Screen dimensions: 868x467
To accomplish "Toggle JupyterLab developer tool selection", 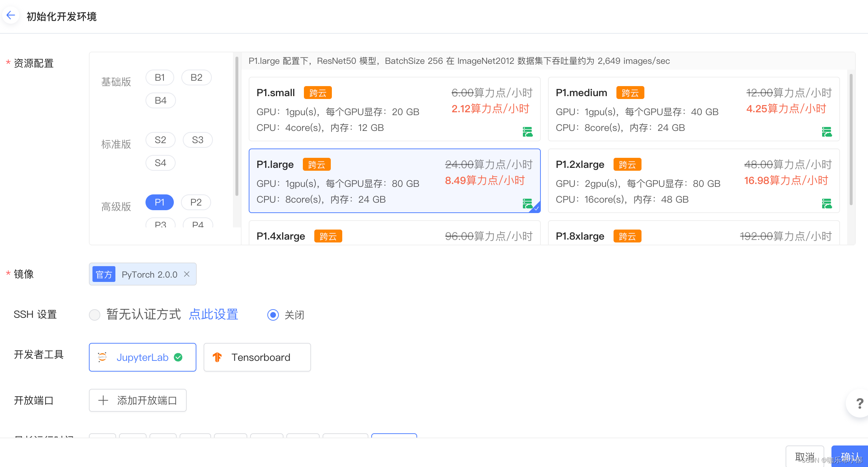I will [143, 357].
